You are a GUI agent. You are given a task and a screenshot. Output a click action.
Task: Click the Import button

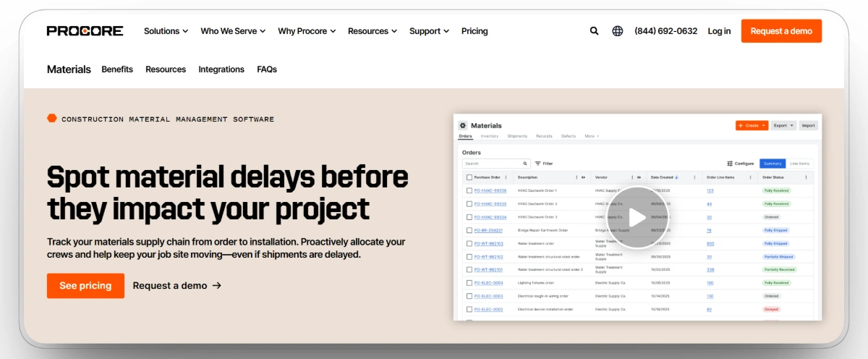(x=808, y=125)
